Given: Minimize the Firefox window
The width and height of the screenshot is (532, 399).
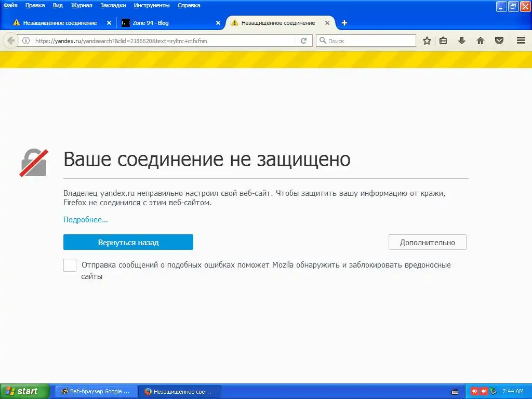Looking at the screenshot, I should [x=501, y=6].
